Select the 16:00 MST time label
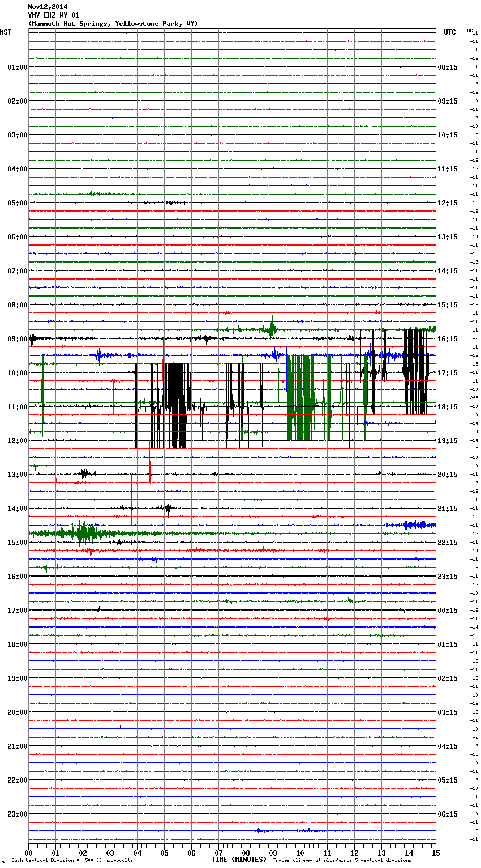Viewport: 481px width, 868px height. pyautogui.click(x=17, y=577)
